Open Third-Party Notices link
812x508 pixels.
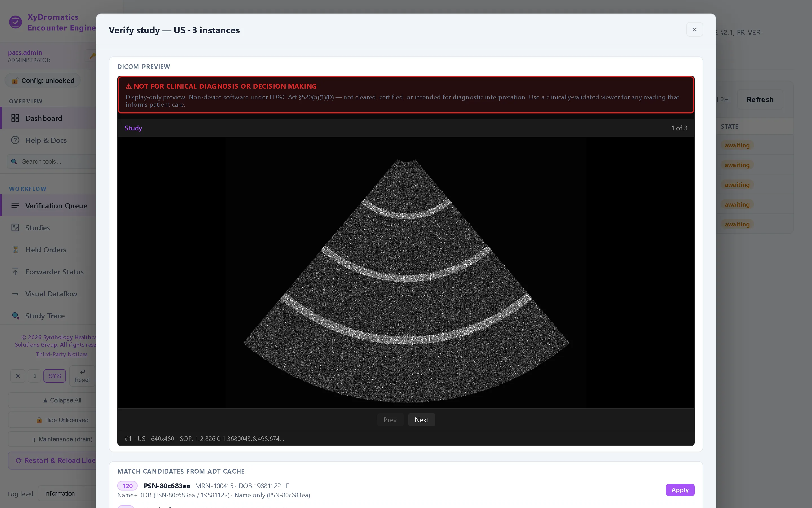[62, 354]
